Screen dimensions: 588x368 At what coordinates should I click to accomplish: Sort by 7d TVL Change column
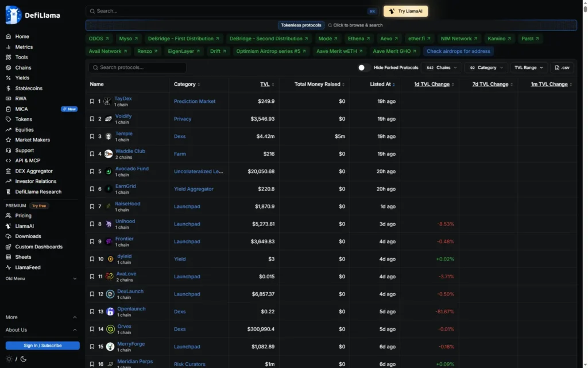pyautogui.click(x=492, y=84)
